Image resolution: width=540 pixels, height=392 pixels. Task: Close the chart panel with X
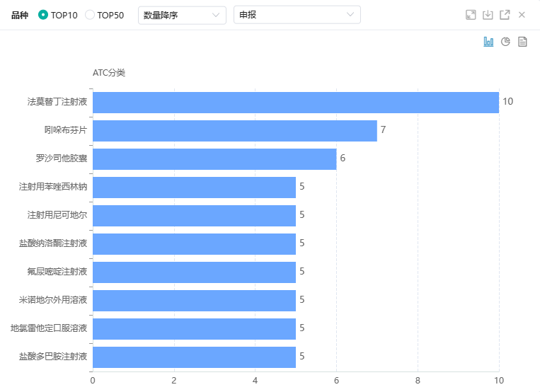click(522, 15)
